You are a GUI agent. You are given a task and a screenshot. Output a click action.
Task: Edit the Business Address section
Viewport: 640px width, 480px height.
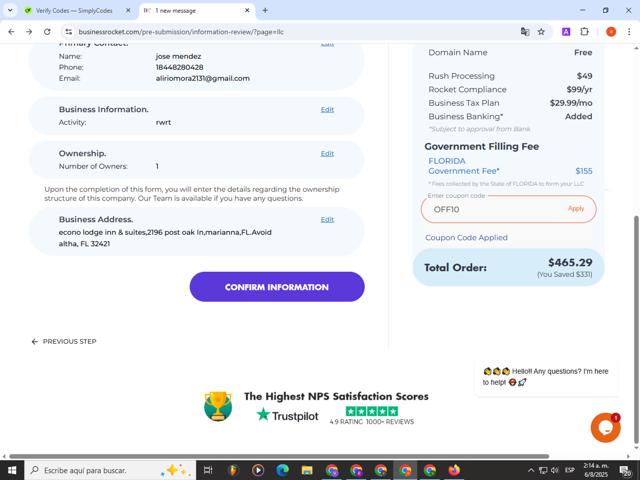point(327,220)
